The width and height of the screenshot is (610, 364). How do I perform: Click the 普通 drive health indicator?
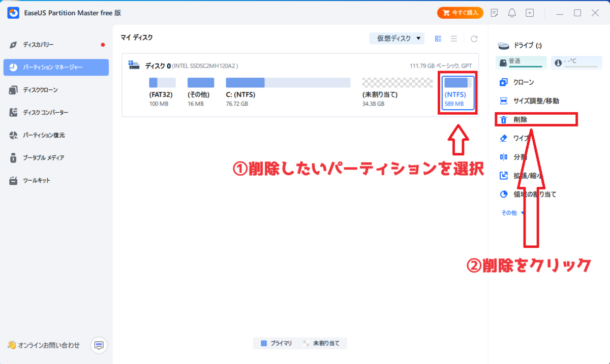click(521, 62)
